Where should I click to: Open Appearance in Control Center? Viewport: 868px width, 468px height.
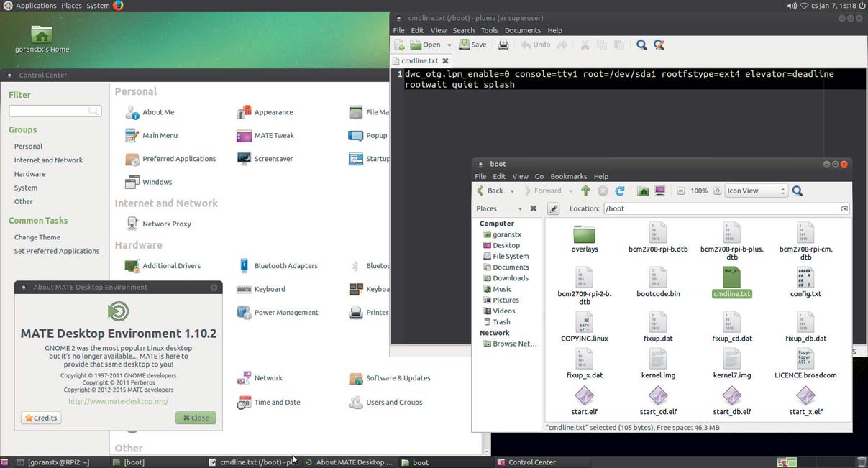coord(265,112)
